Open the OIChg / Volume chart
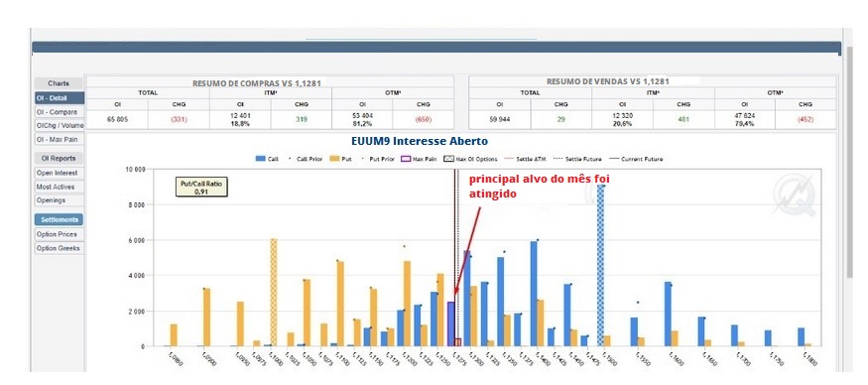The height and width of the screenshot is (385, 868). click(x=60, y=126)
